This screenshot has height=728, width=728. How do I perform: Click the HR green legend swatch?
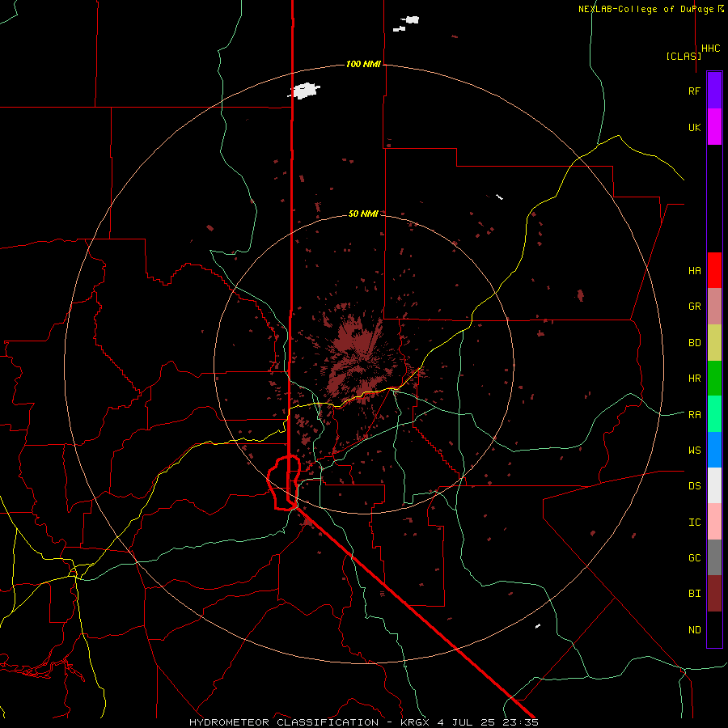click(714, 378)
